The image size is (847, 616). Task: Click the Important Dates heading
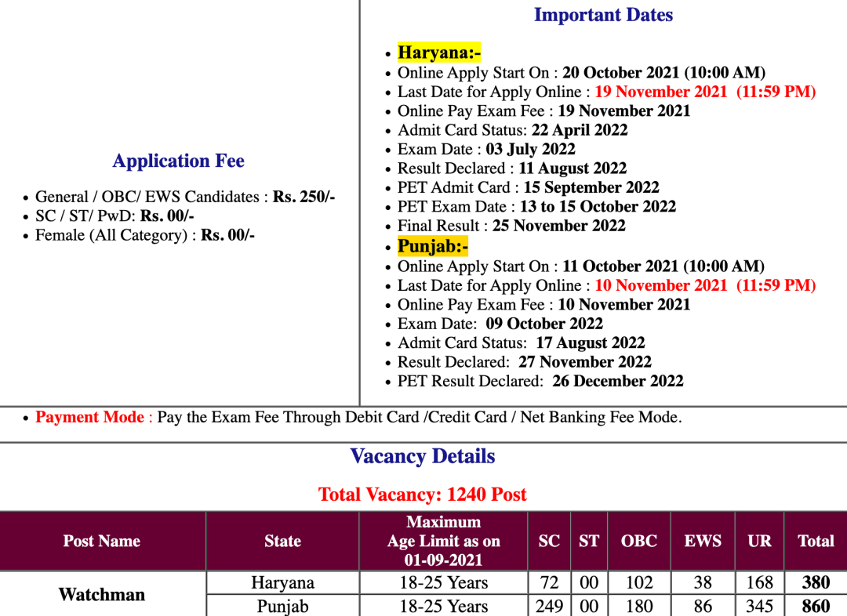pyautogui.click(x=602, y=15)
